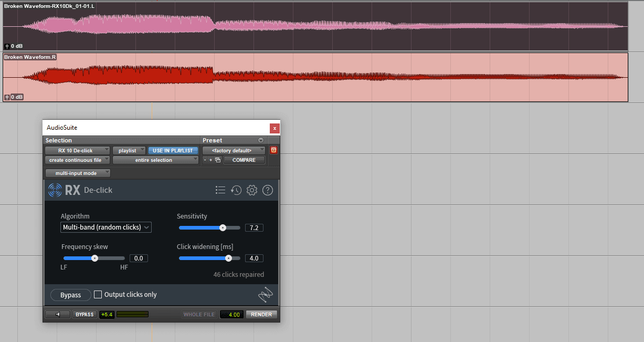Open the plug-in settings select icon
The image size is (644, 342).
[218, 160]
